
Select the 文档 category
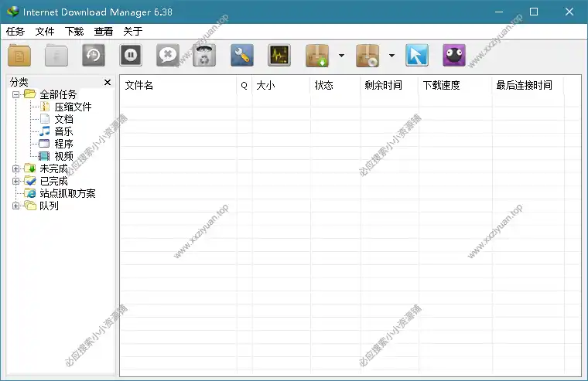point(63,119)
